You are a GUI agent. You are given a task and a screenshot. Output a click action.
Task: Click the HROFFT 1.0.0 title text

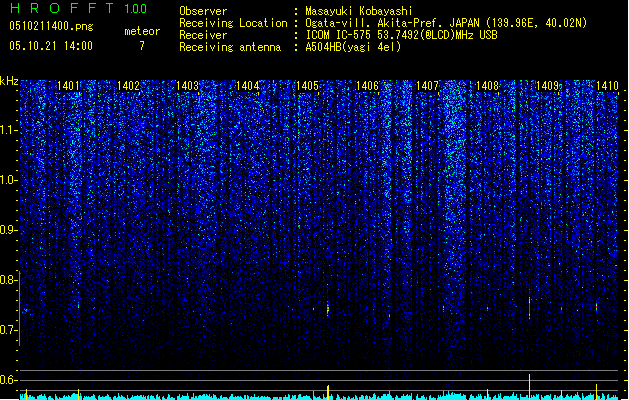(78, 8)
